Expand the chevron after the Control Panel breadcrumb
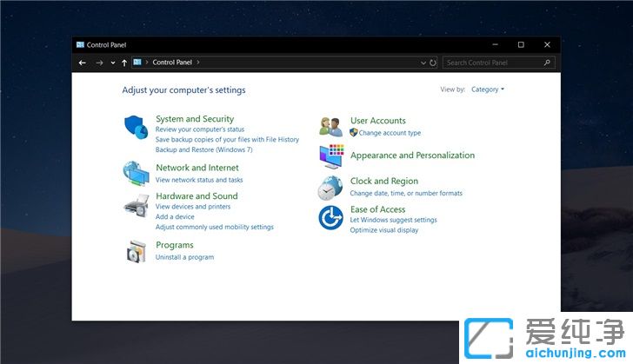The height and width of the screenshot is (364, 633). (x=198, y=63)
